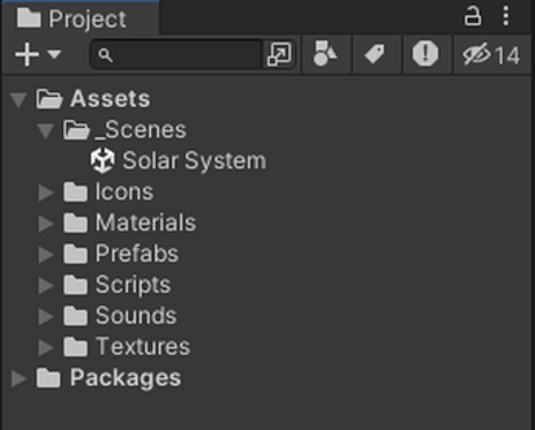Image resolution: width=535 pixels, height=430 pixels.
Task: Select the Project tab
Action: click(x=80, y=18)
